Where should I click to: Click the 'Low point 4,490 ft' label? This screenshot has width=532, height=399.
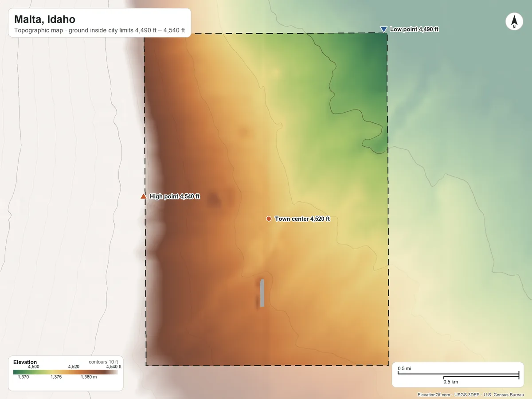pyautogui.click(x=415, y=30)
